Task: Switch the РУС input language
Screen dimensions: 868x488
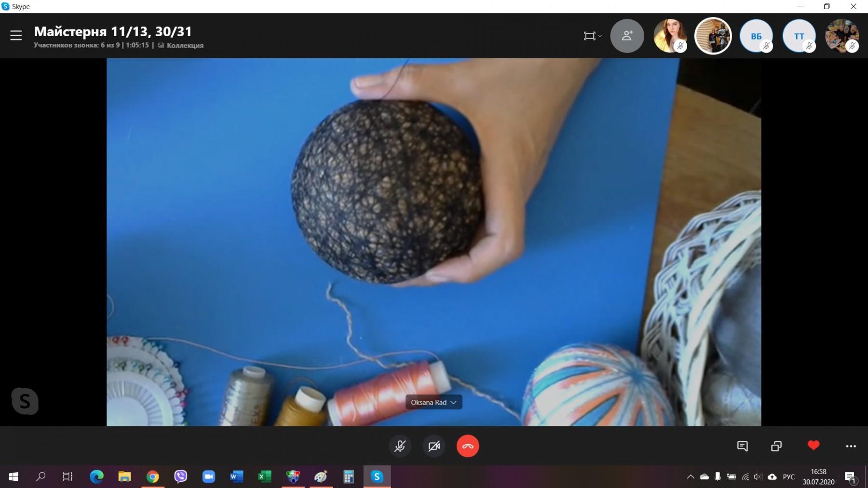Action: click(789, 477)
